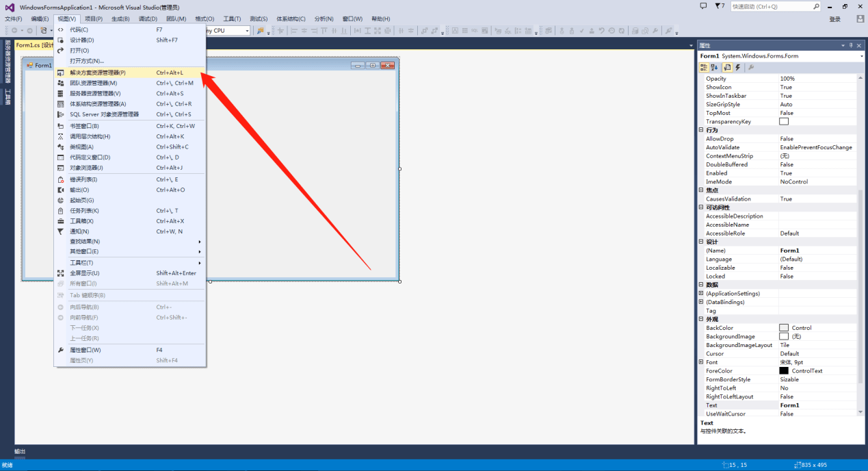The image size is (868, 471).
Task: Select the FormBorderStyle Sizable value
Action: tap(817, 379)
